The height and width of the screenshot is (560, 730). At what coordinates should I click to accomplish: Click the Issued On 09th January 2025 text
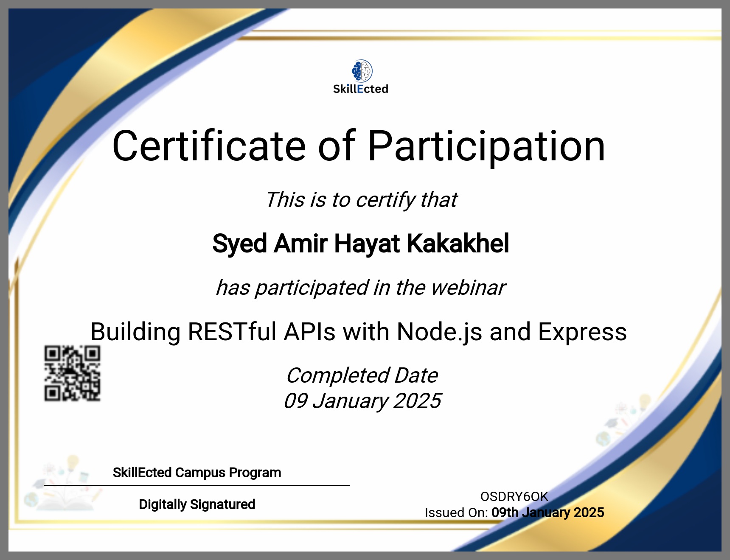(x=514, y=512)
